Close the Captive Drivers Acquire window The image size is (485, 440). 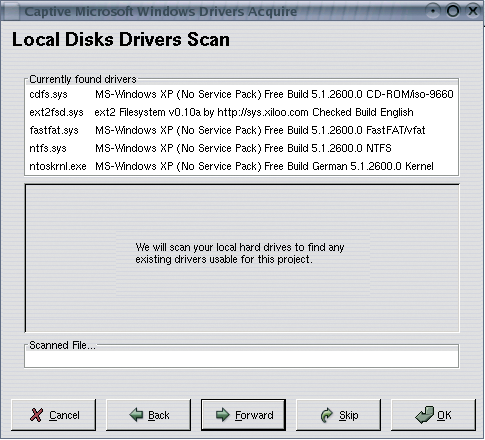(x=473, y=11)
